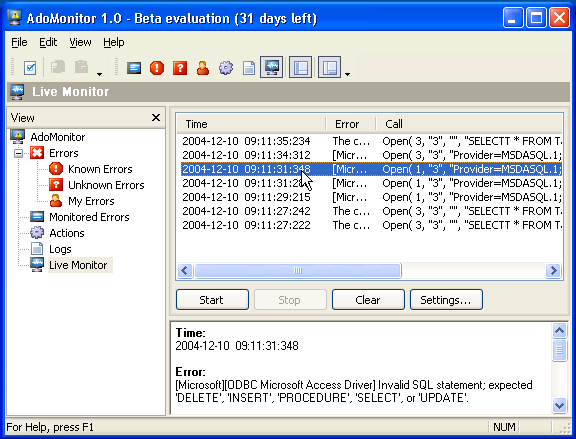The width and height of the screenshot is (576, 439).
Task: Click the detail pane scroll down arrow
Action: point(559,405)
